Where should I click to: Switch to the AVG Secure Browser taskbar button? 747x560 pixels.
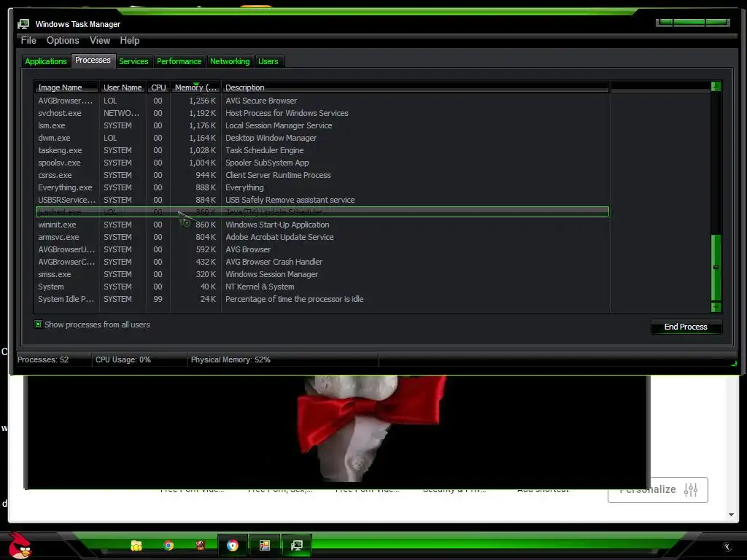point(233,545)
